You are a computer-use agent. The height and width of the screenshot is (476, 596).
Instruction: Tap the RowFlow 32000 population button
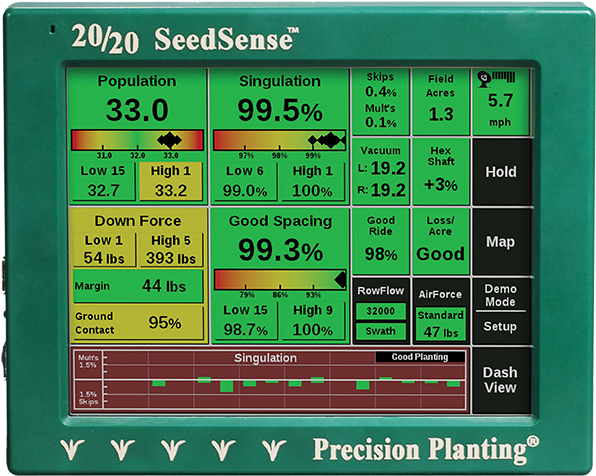(x=380, y=311)
